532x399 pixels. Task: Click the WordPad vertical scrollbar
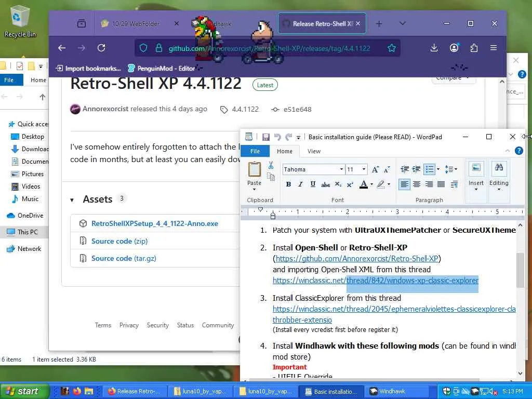[520, 270]
